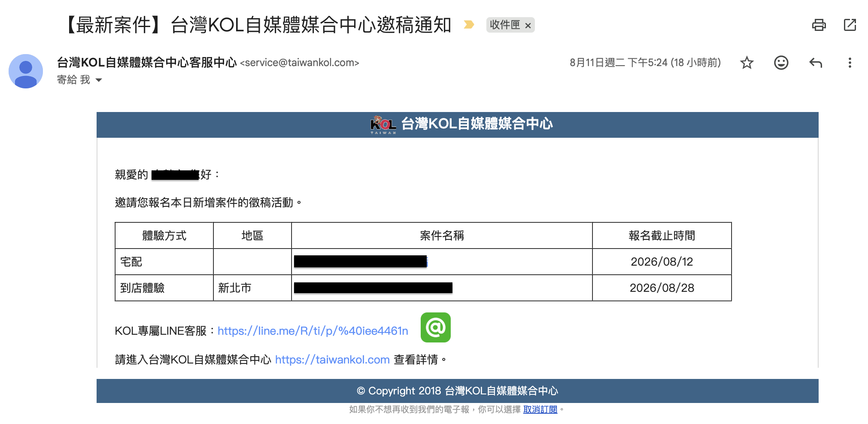Click the header title 台灣KOL自媒體媒合中心
868x424 pixels.
coord(477,124)
